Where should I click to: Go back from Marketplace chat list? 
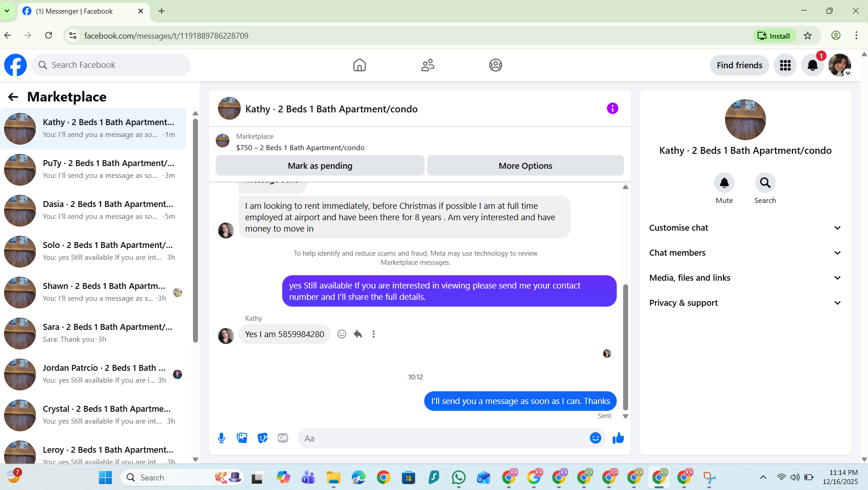13,97
